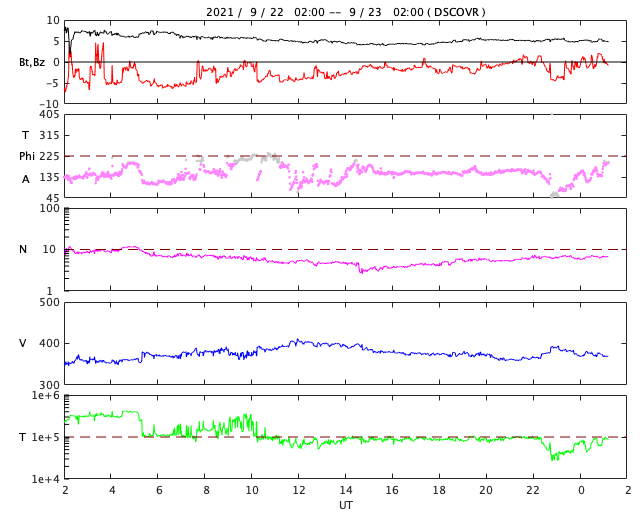The image size is (640, 512).
Task: Click the '-10' tick on Bt,Bz panel
Action: coord(49,104)
